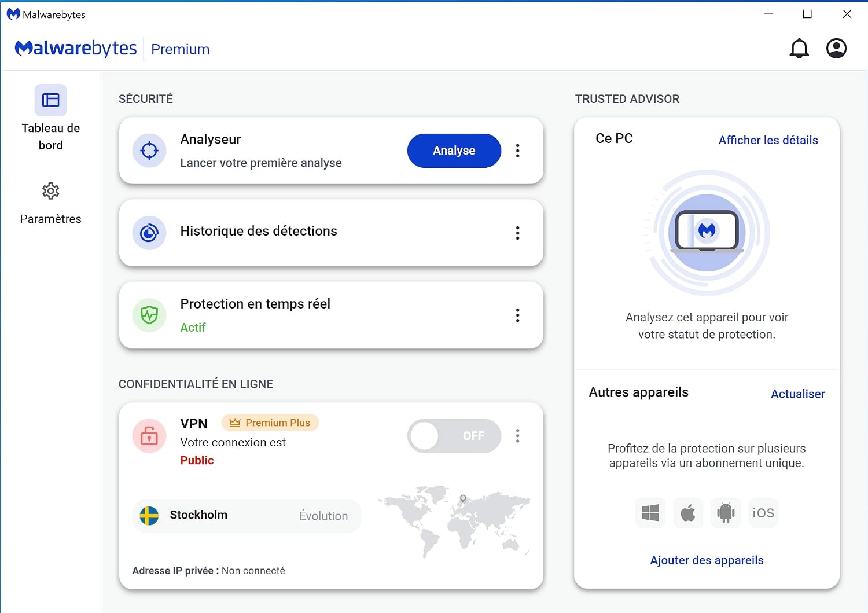The height and width of the screenshot is (613, 868).
Task: Select the Android platform icon
Action: [726, 513]
